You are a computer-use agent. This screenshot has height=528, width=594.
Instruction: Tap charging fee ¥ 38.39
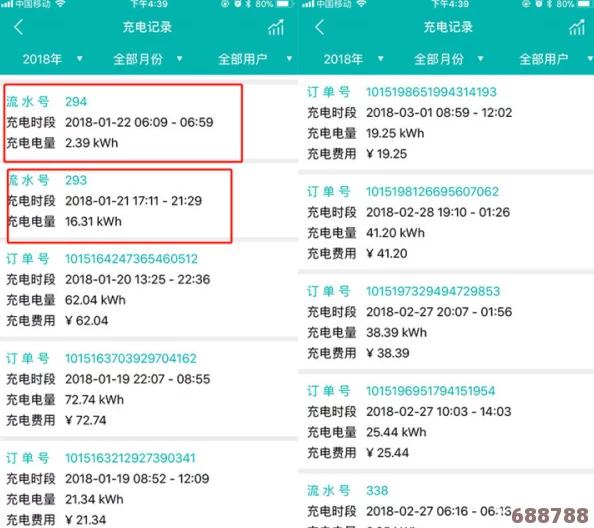coord(388,353)
